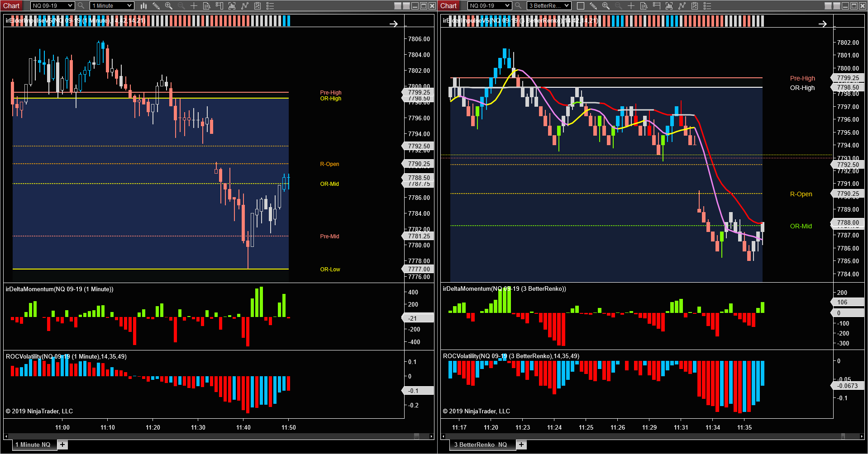This screenshot has width=868, height=454.
Task: Click return-to-latest-bar arrow in right chart
Action: coord(823,24)
